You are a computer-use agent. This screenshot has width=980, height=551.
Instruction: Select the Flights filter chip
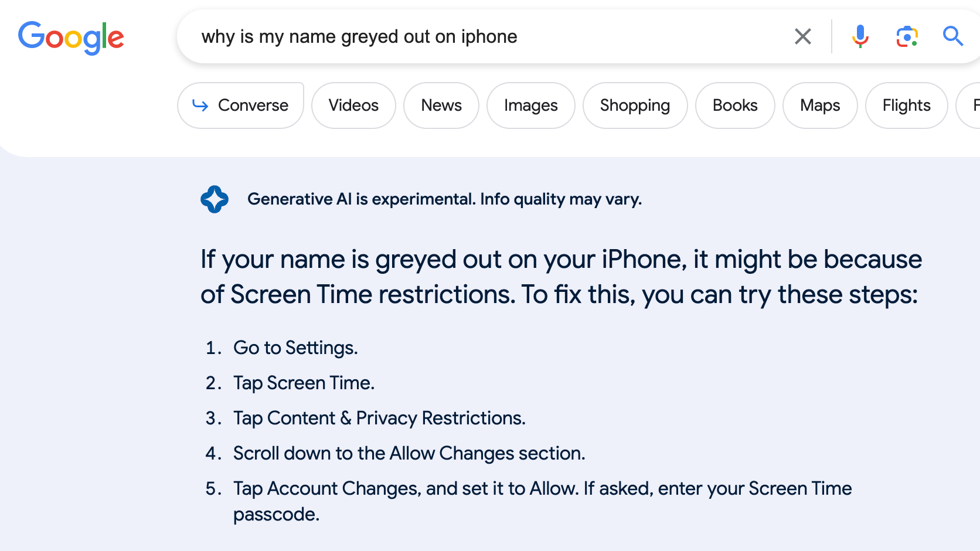(907, 106)
